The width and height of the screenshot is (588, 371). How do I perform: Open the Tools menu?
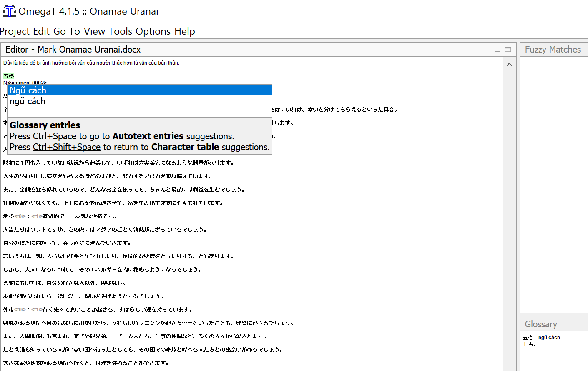pos(121,31)
